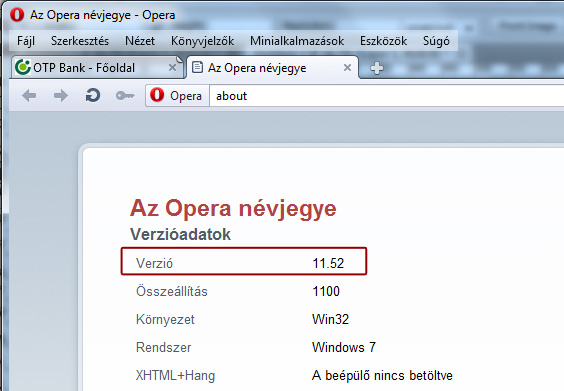Click the Az Opera névjegye heading
Screen dimensions: 564x391
pyautogui.click(x=233, y=209)
